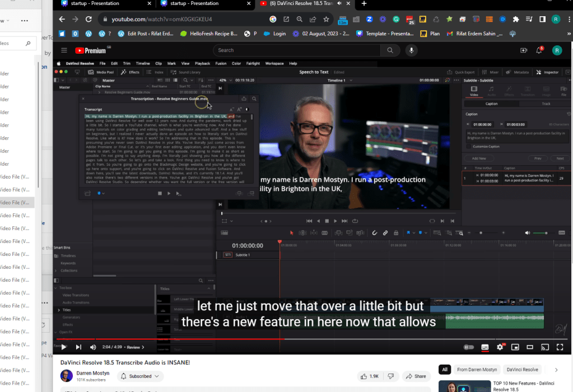Viewport: 573px width, 392px height.
Task: Show more bookmarks chevron
Action: pos(569,34)
